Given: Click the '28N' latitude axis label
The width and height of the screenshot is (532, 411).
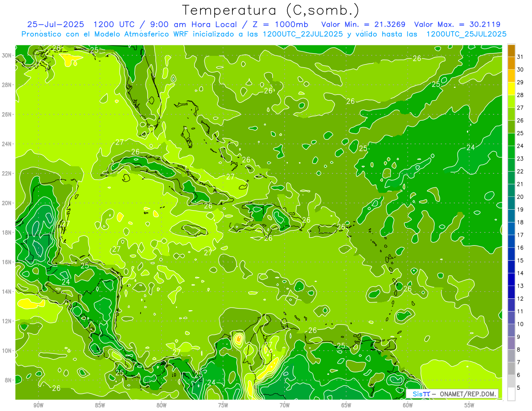Looking at the screenshot, I should [7, 85].
